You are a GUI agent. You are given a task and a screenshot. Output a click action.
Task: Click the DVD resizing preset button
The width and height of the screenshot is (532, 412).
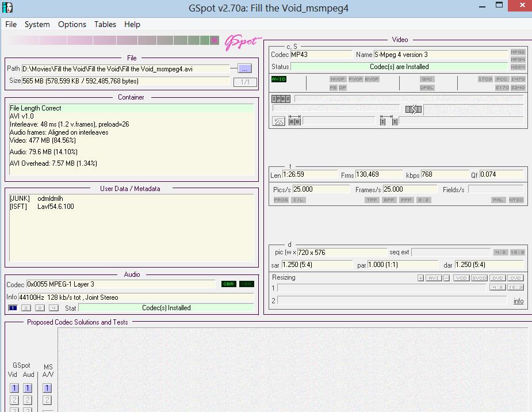[497, 278]
